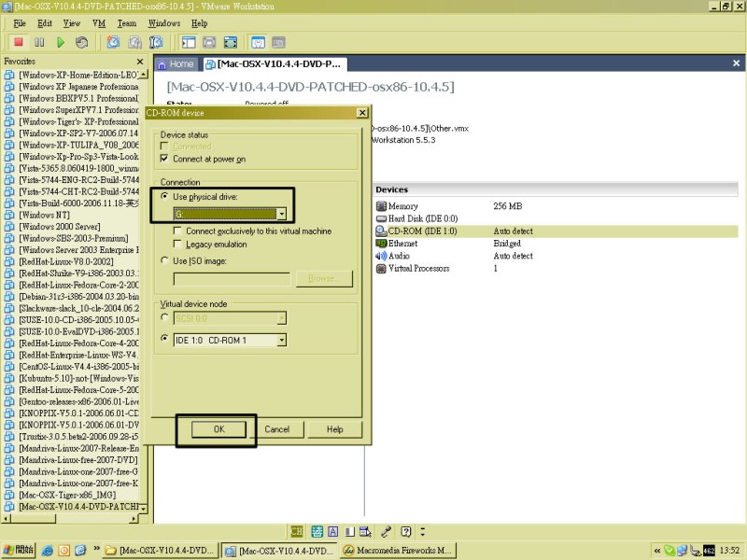Expand the system tray hidden icons chevron
This screenshot has height=560, width=747.
(x=657, y=551)
